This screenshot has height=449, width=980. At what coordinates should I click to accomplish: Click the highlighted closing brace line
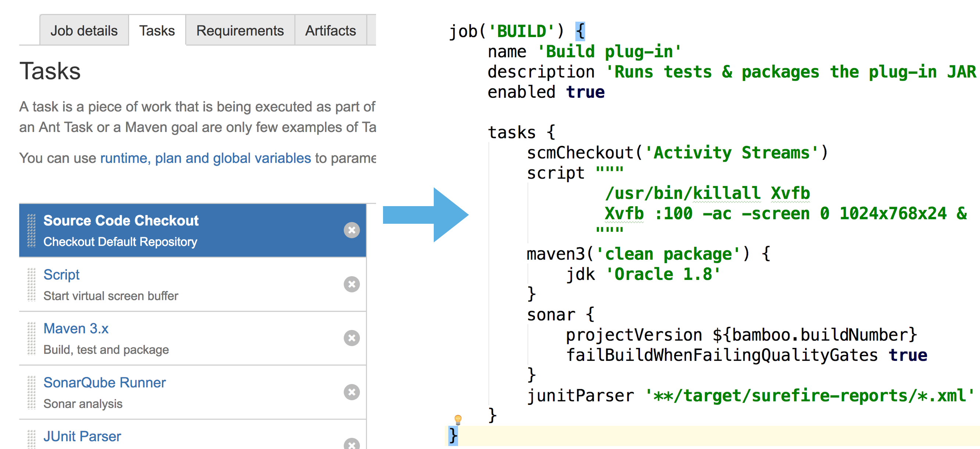click(x=453, y=435)
